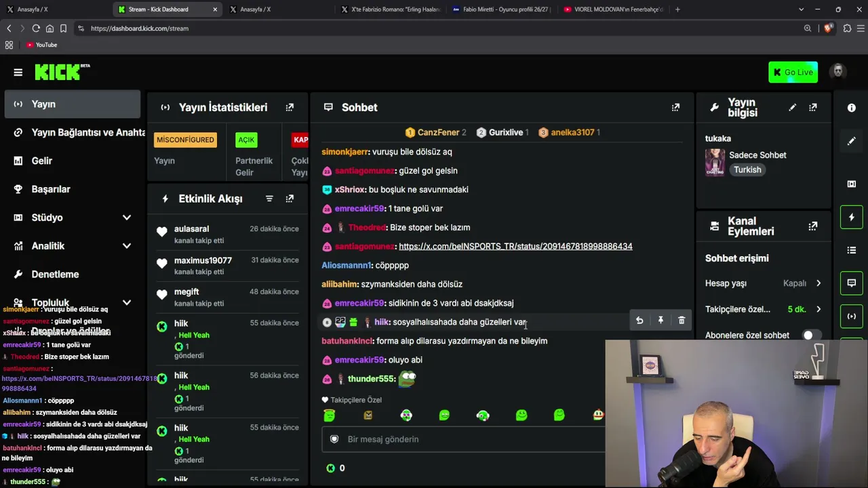Click anelka3107 in the chat leaderboard
This screenshot has height=488, width=868.
(x=569, y=132)
